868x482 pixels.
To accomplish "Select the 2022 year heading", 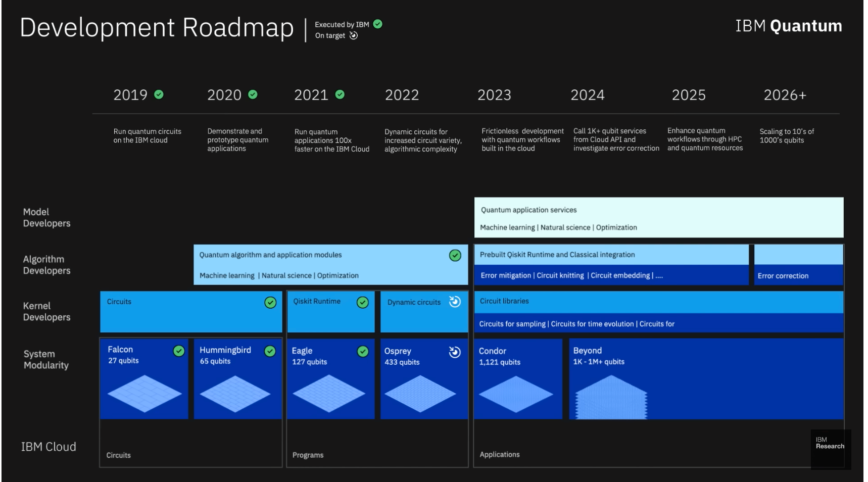I will click(402, 95).
